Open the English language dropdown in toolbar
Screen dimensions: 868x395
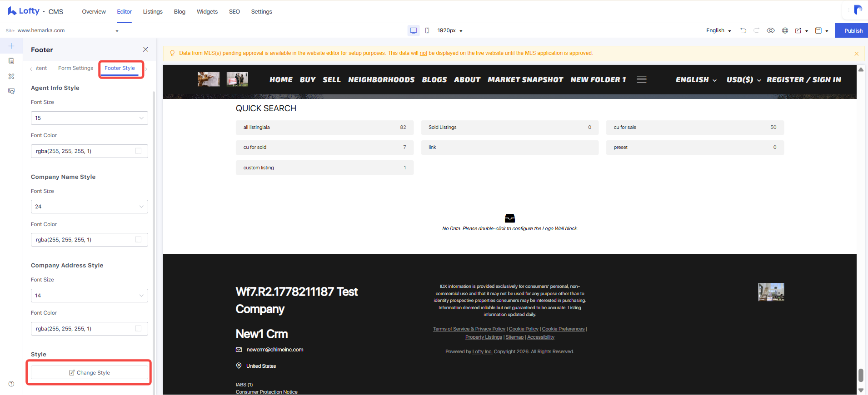pos(718,30)
